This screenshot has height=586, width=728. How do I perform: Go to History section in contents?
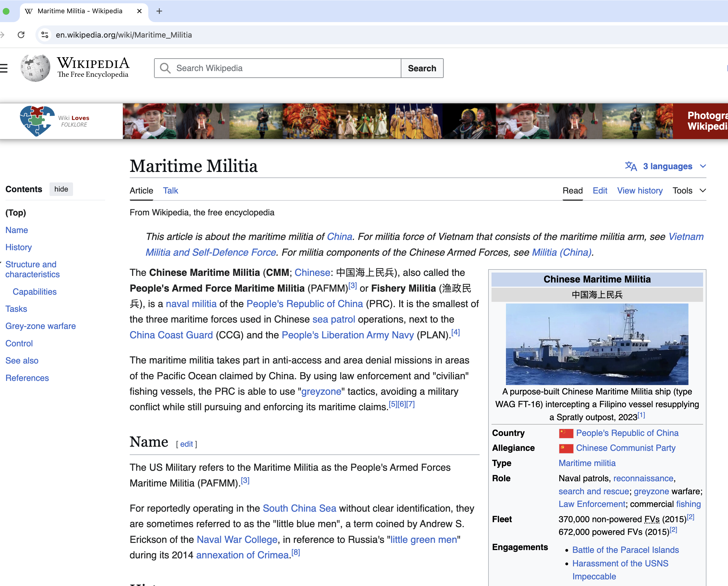(19, 247)
